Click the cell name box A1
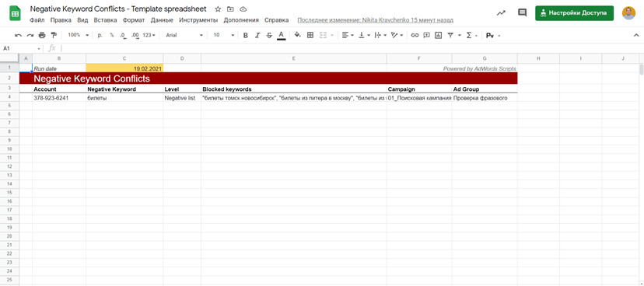The height and width of the screenshot is (286, 644). point(22,48)
